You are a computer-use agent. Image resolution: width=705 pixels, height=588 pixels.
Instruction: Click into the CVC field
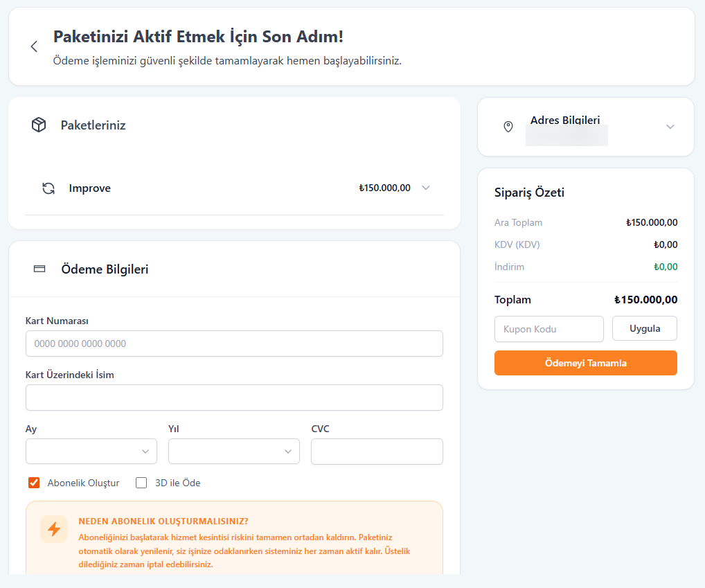(x=377, y=452)
